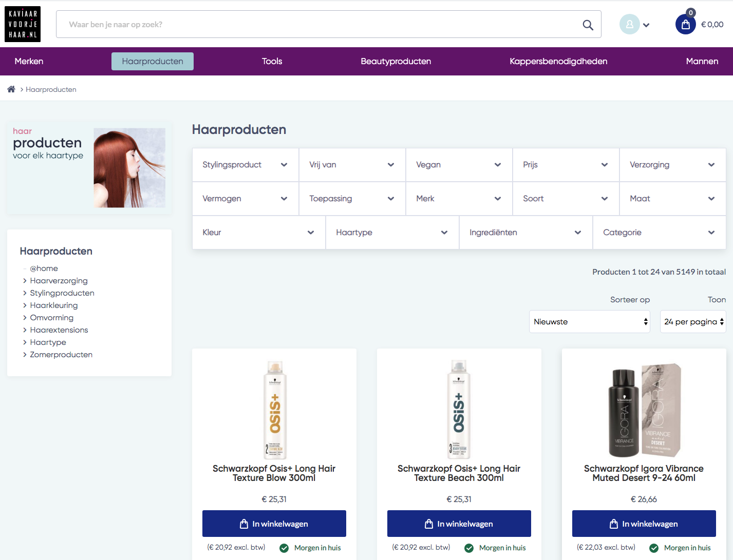Screen dimensions: 733x560
Task: Open Schwarzkopf Igora Vibrance Muted Desert title
Action: click(644, 473)
